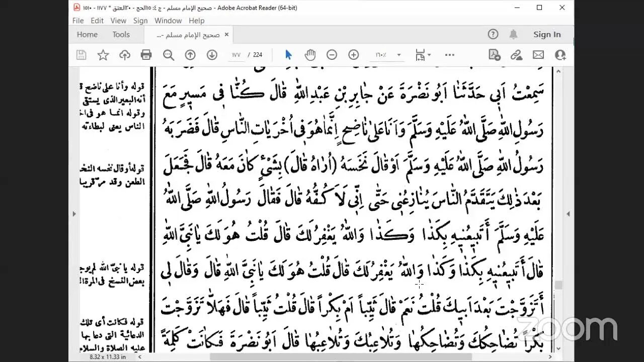Click the create PDF share icon
Viewport: 644px width, 362px height.
coord(494,55)
